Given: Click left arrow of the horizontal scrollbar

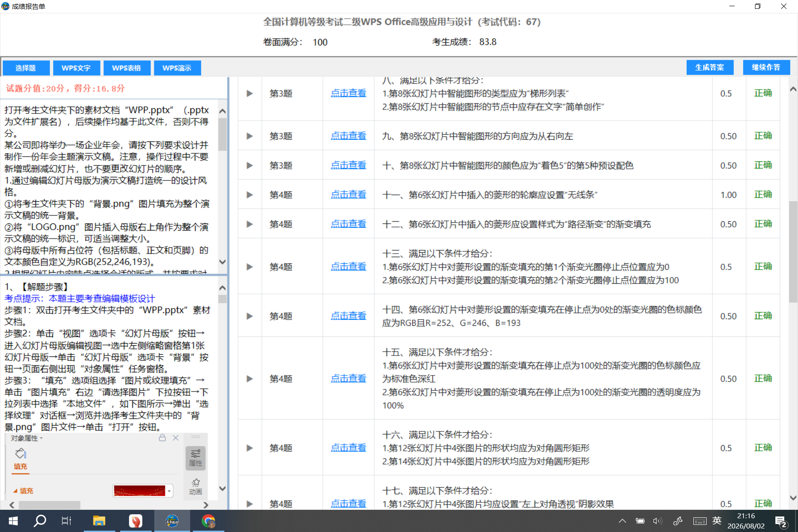Looking at the screenshot, I should click(x=12, y=505).
